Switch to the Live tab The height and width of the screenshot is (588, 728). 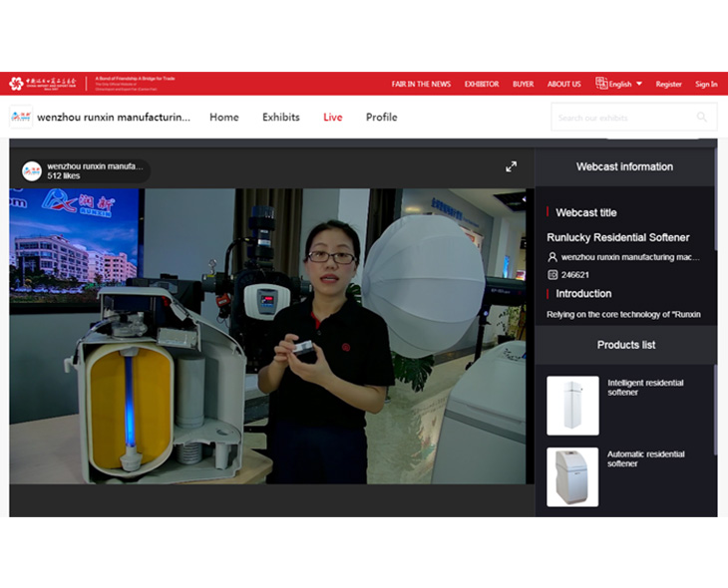coord(332,118)
